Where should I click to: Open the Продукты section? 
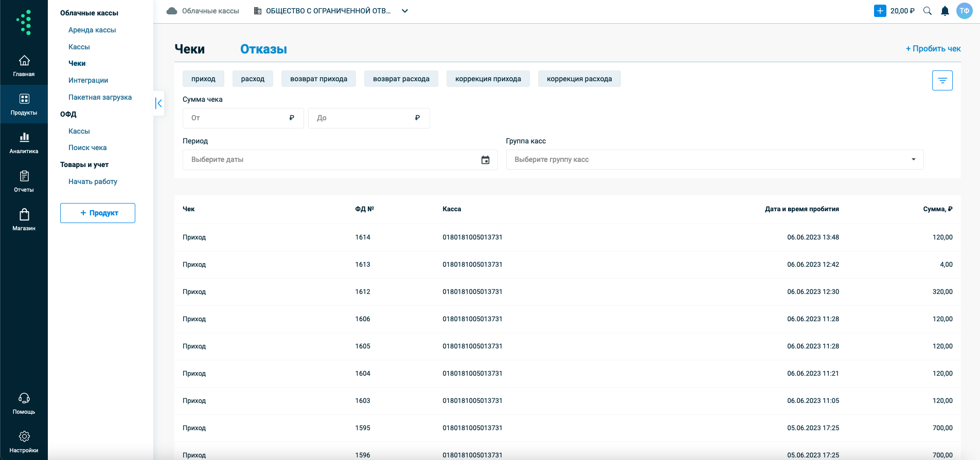pyautogui.click(x=24, y=104)
